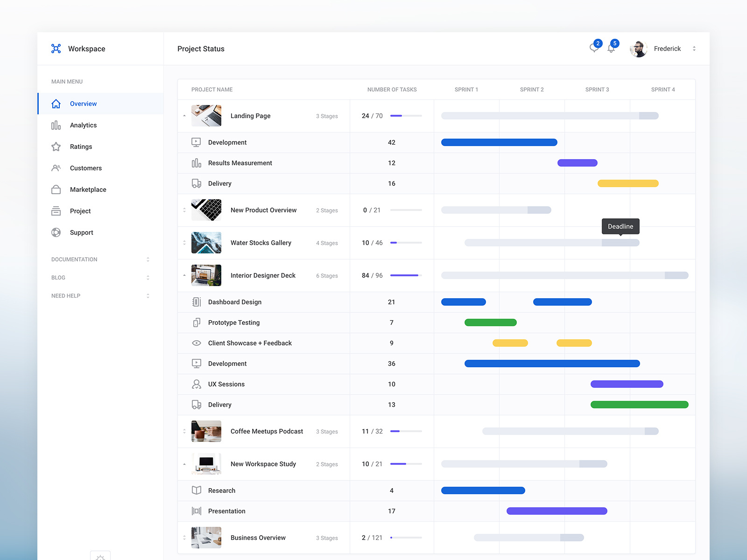Click the Water Stocks Gallery thumbnail
This screenshot has height=560, width=747.
[x=206, y=243]
